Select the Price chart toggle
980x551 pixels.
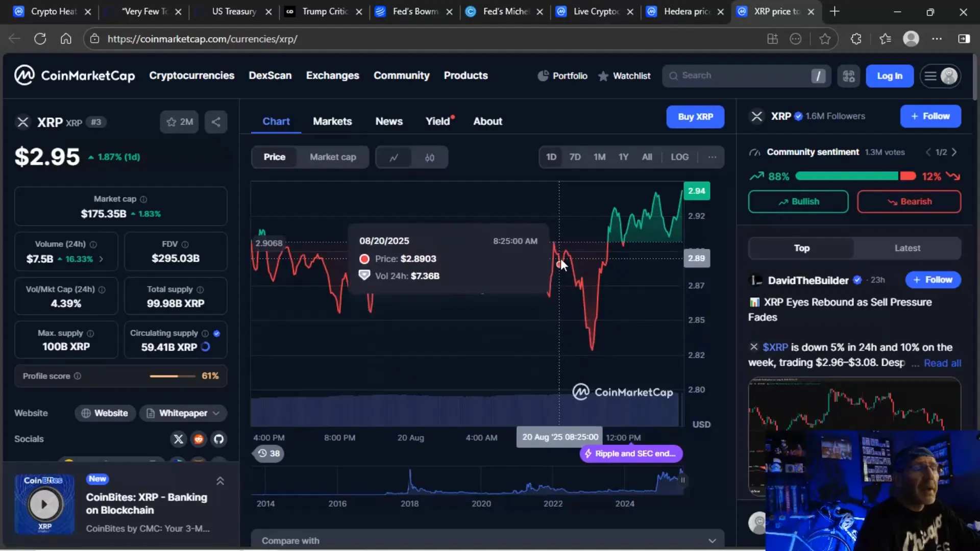[x=274, y=157]
